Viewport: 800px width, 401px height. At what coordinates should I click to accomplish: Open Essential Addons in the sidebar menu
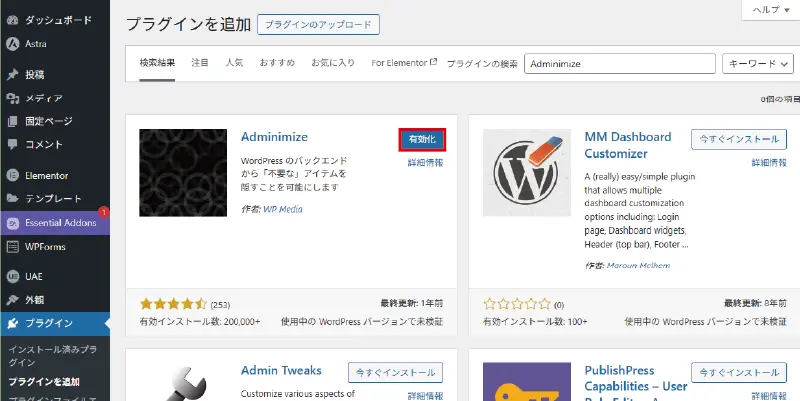pyautogui.click(x=55, y=223)
